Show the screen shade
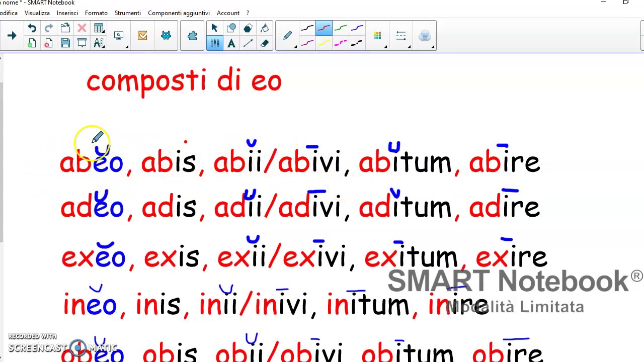The width and height of the screenshot is (644, 362). (82, 43)
